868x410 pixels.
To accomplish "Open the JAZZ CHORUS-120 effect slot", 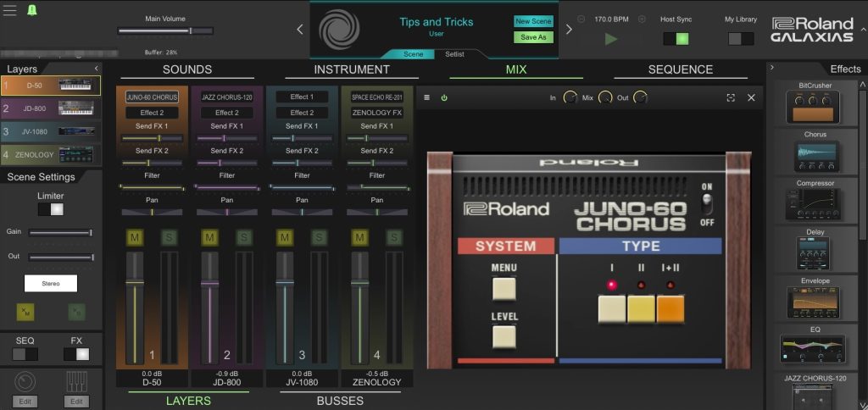I will pos(227,97).
